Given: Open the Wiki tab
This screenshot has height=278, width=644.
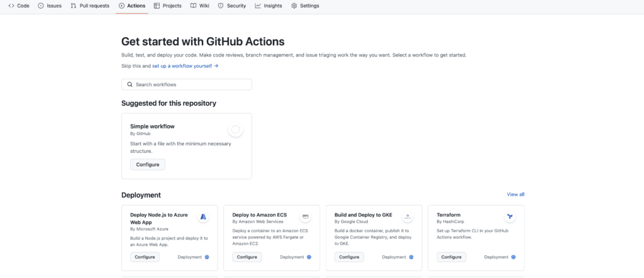Looking at the screenshot, I should pos(200,6).
